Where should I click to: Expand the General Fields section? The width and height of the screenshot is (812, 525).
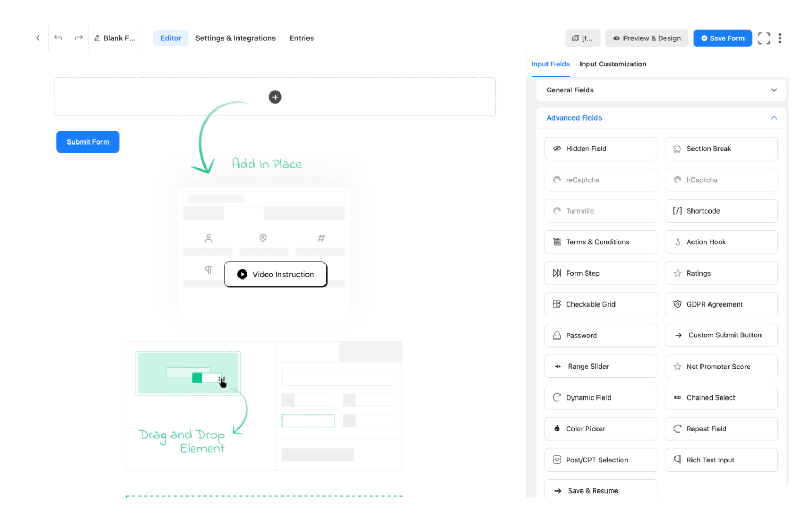[x=774, y=90]
